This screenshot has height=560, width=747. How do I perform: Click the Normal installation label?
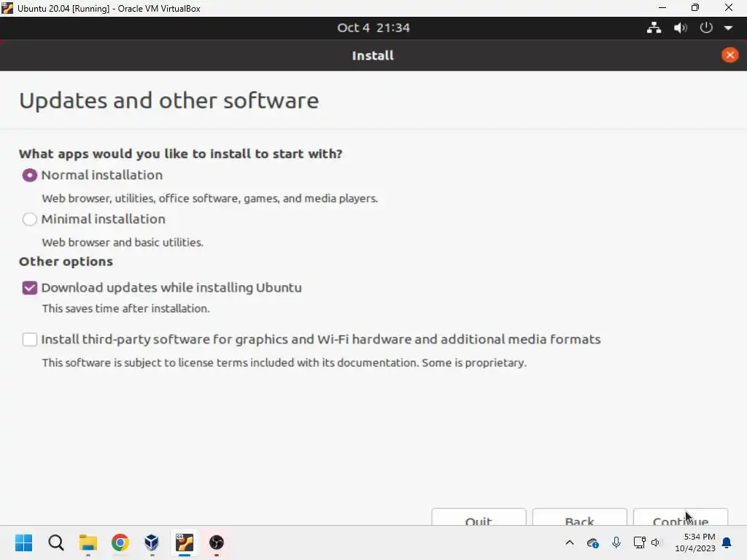click(102, 175)
